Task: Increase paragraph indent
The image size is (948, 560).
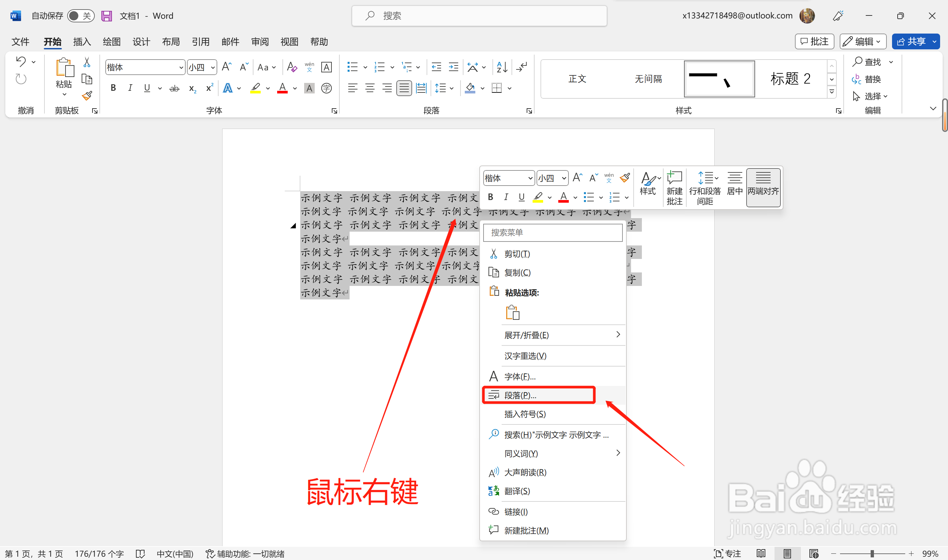Action: pyautogui.click(x=453, y=67)
